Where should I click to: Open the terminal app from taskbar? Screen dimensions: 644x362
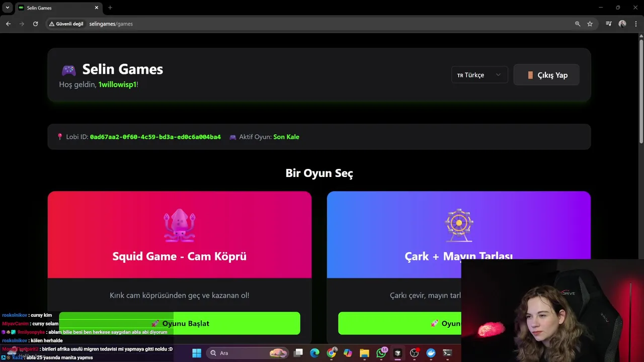point(447,353)
